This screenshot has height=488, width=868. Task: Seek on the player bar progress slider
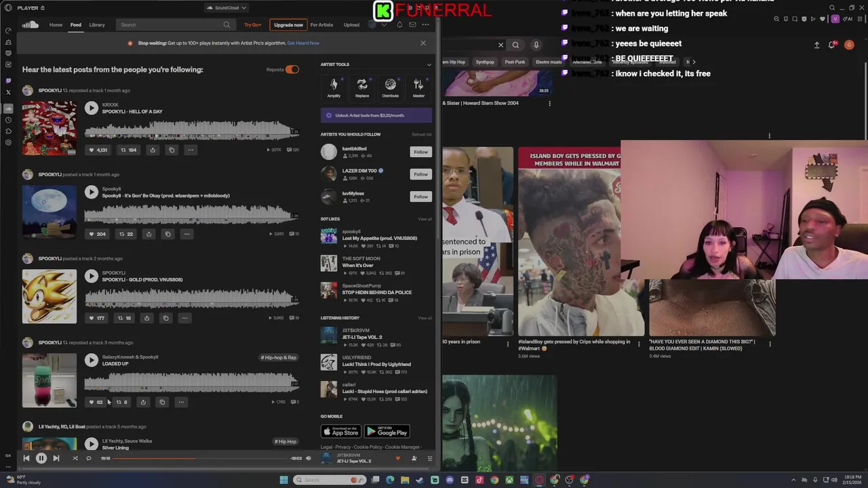[201, 459]
